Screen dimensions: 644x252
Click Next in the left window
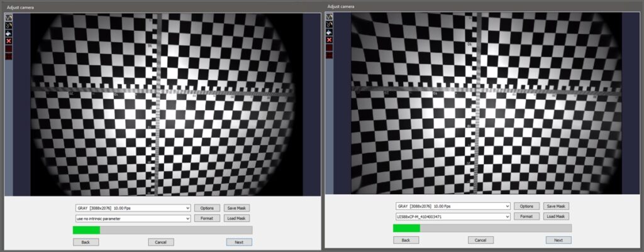(x=239, y=242)
